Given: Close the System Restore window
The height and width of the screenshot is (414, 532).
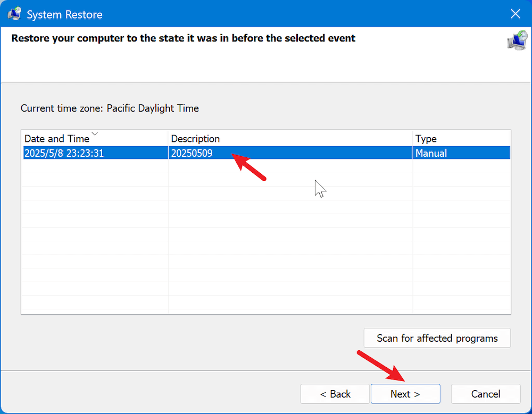Looking at the screenshot, I should point(515,14).
